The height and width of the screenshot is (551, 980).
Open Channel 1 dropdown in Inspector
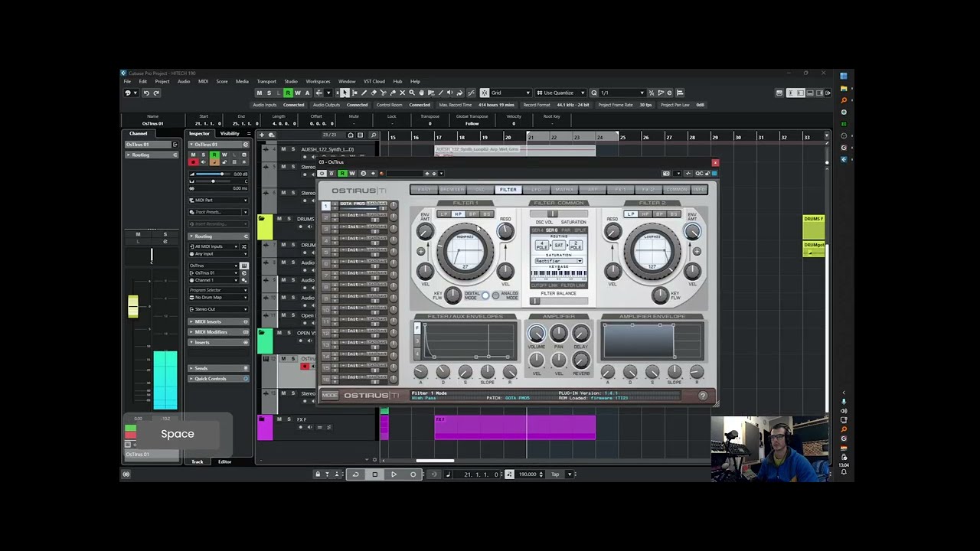tap(214, 280)
